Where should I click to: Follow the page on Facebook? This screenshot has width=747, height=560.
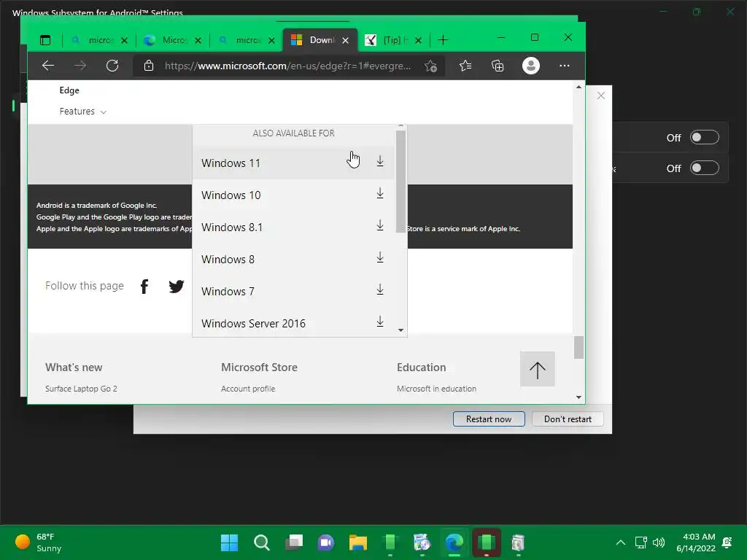click(x=144, y=286)
